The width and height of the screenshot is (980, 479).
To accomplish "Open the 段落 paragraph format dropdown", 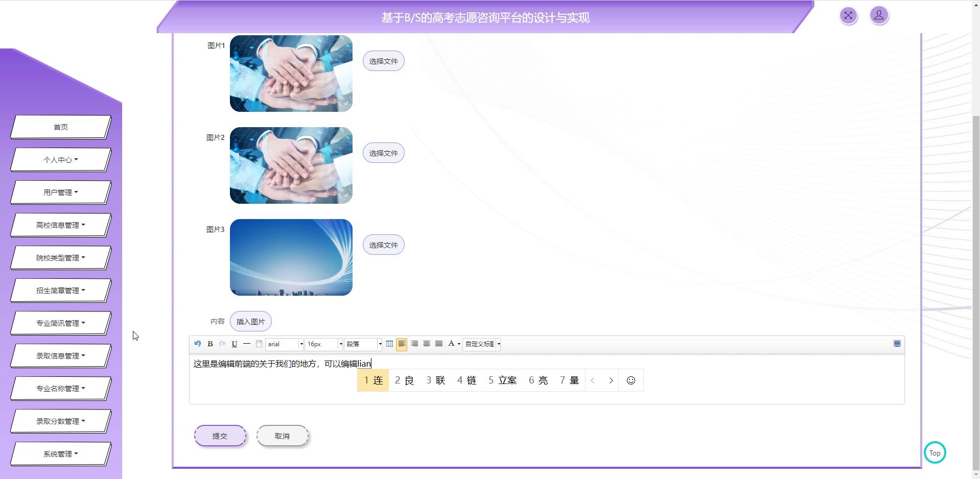I will pyautogui.click(x=363, y=344).
